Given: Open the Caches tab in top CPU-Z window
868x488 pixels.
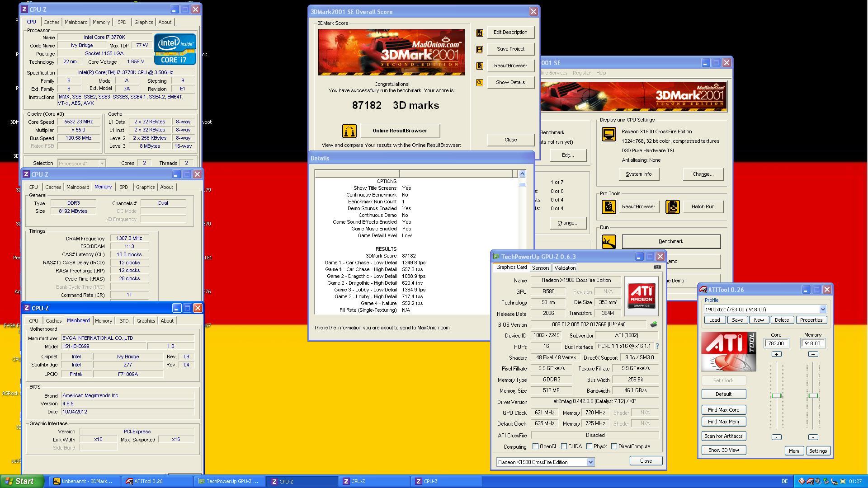Looking at the screenshot, I should [x=52, y=22].
